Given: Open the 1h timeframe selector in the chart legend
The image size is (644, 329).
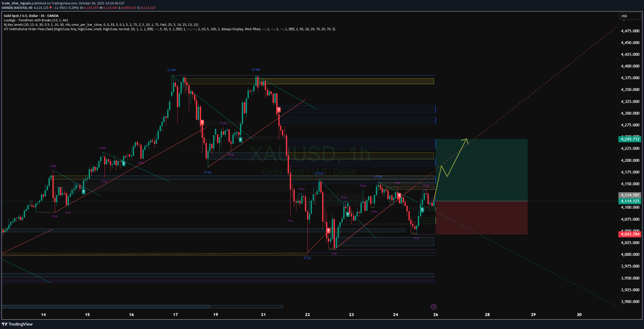Looking at the screenshot, I should point(42,16).
